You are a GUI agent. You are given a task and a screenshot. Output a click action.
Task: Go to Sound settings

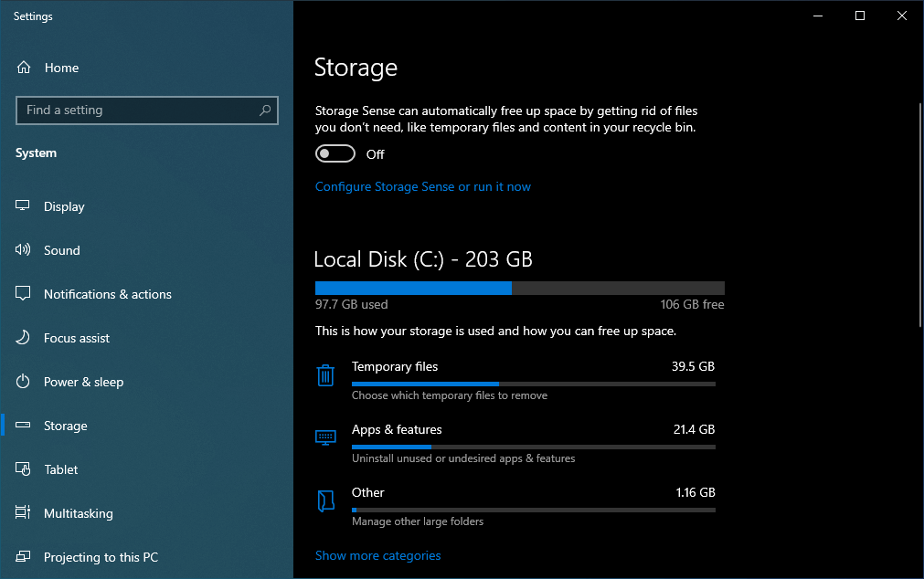click(x=147, y=250)
